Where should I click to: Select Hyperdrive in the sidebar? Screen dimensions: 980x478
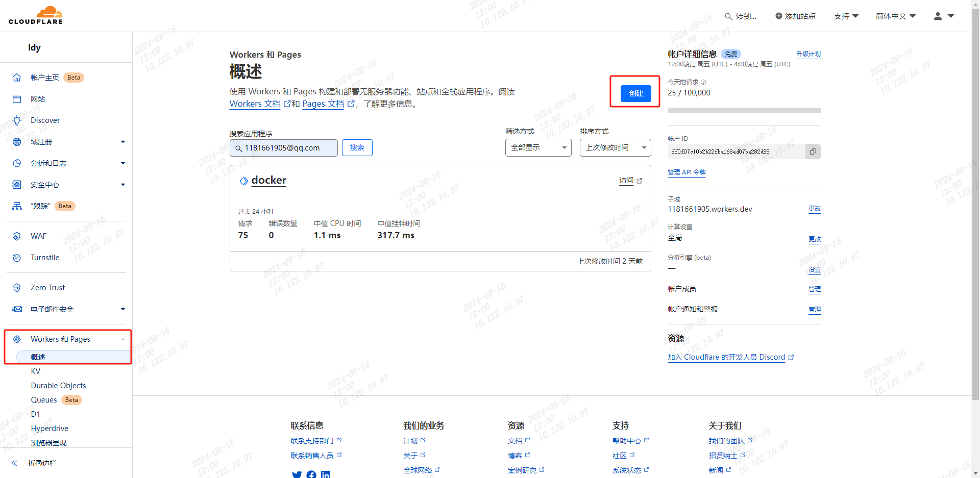[x=50, y=429]
